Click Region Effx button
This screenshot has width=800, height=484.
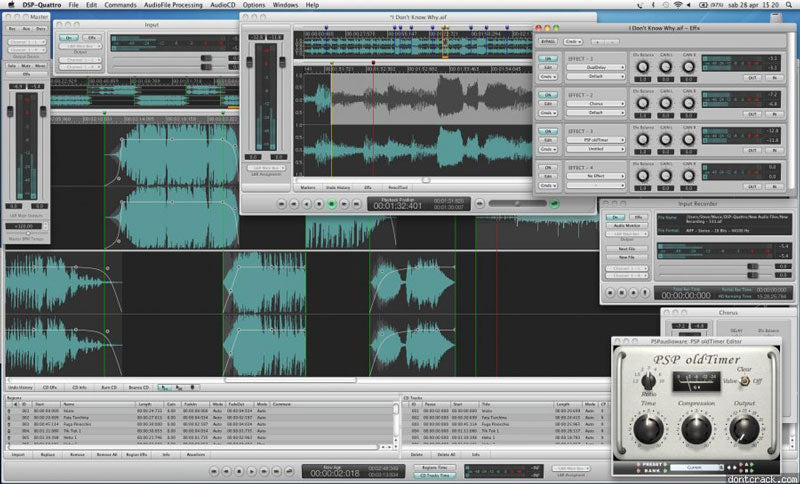pos(137,454)
